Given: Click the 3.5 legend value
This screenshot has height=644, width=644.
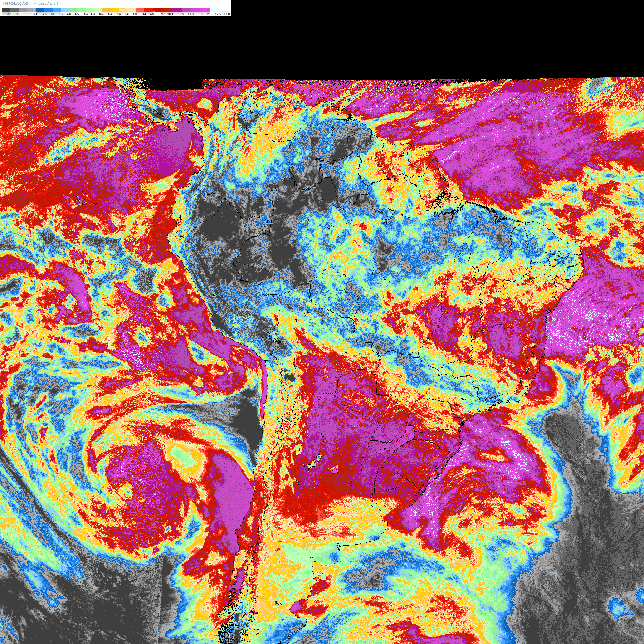Looking at the screenshot, I should 61,14.
